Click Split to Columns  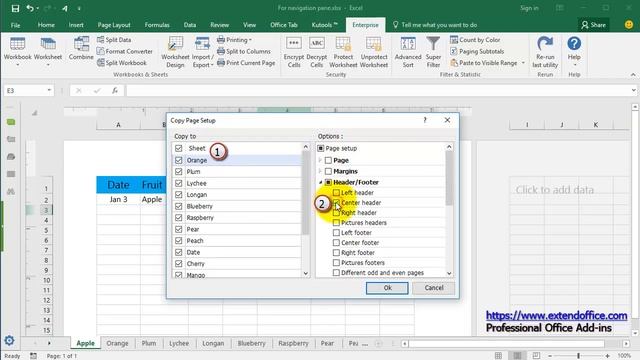(x=244, y=51)
